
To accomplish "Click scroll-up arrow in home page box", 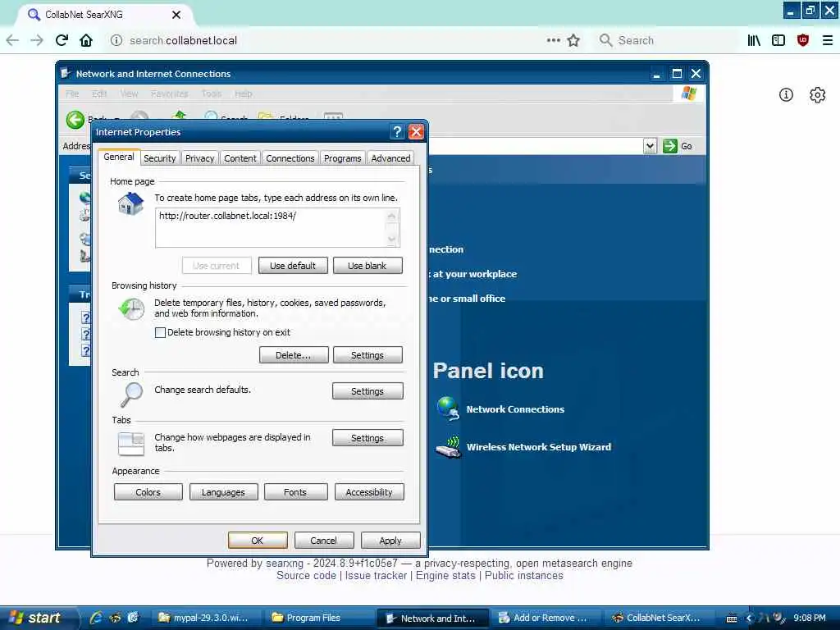I will pos(391,216).
